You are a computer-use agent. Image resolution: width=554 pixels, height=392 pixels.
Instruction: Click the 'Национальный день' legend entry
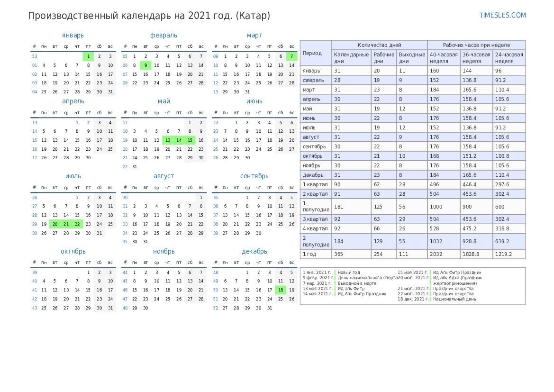[454, 299]
